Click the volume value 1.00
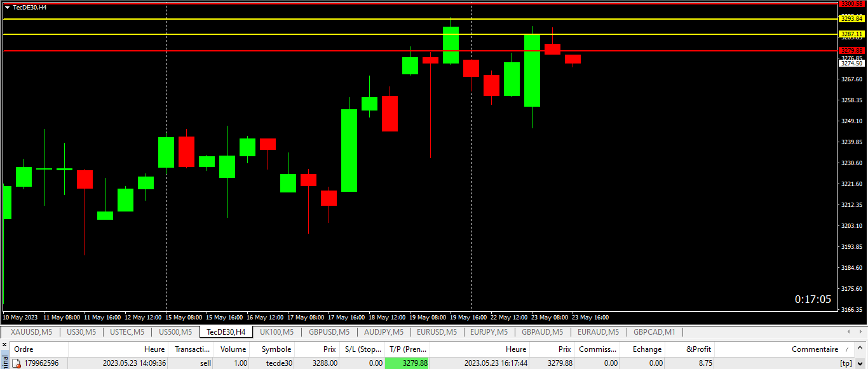Screen dimensions: 868x369 240,363
